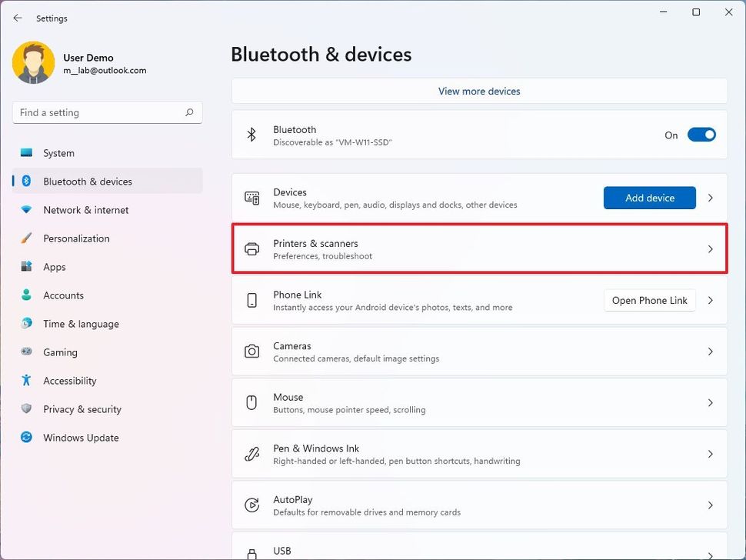This screenshot has width=746, height=560.
Task: Click inside the Find a setting box
Action: [107, 112]
